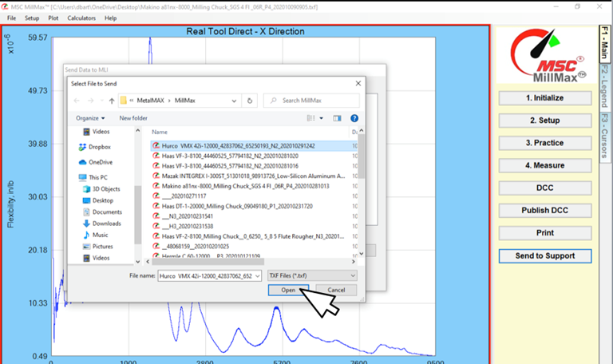Viewport: 613px width, 364px height.
Task: Click the file list horizontal scrollbar
Action: (208, 262)
